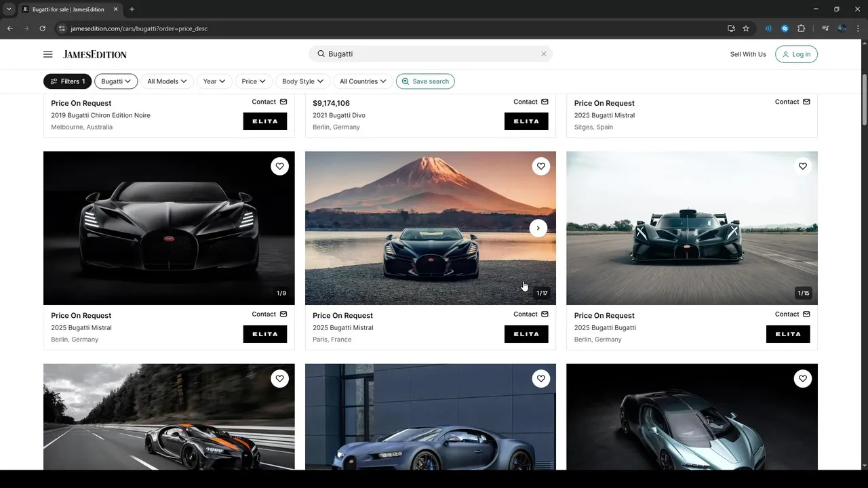868x488 pixels.
Task: Contact seller for Paris 2025 Bugatti Mistral
Action: pyautogui.click(x=531, y=314)
